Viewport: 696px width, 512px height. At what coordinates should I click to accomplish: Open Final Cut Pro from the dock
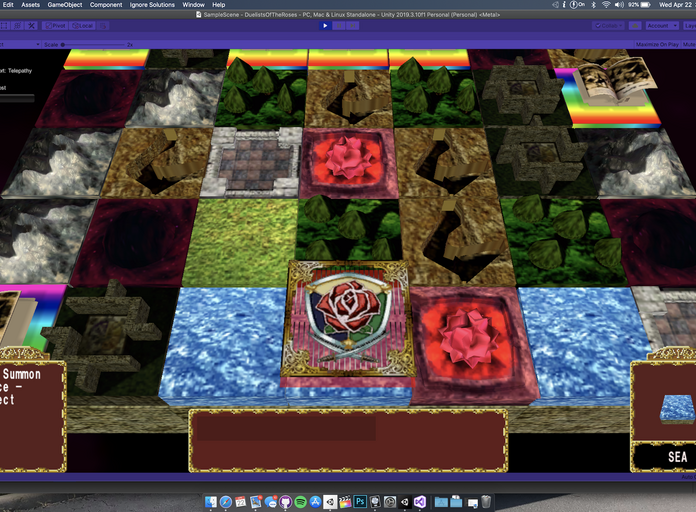pyautogui.click(x=345, y=502)
